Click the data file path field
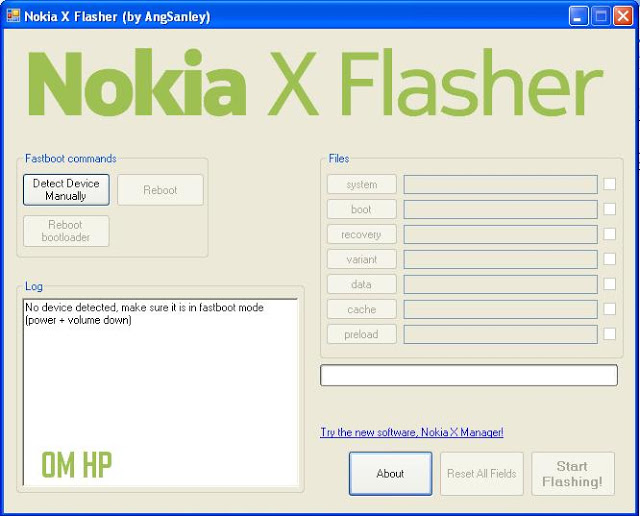 500,284
